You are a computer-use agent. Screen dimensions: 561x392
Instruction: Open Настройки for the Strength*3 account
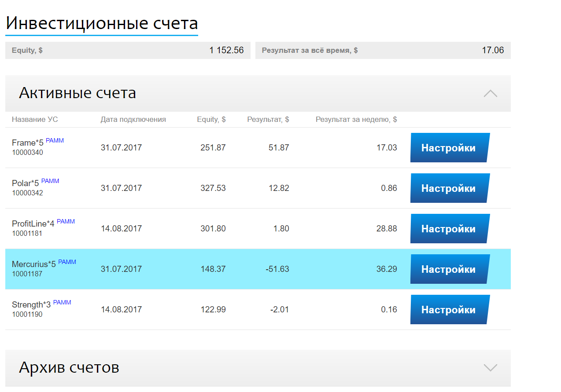450,310
